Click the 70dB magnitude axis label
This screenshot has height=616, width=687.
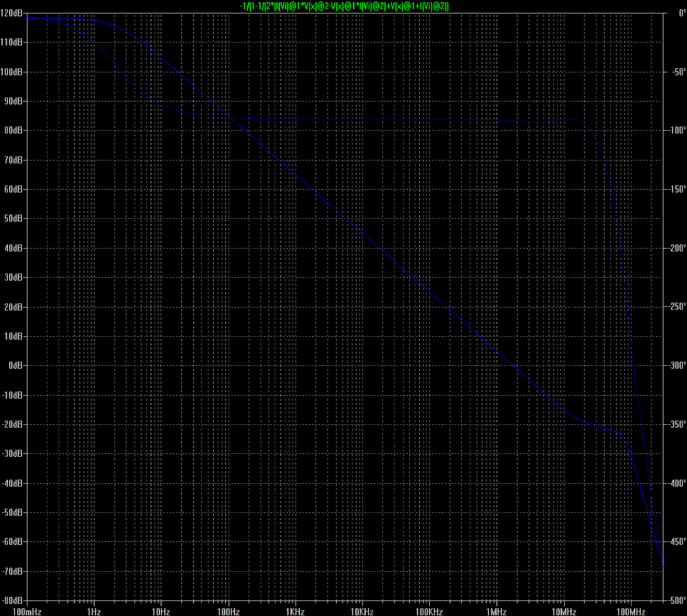click(x=13, y=160)
